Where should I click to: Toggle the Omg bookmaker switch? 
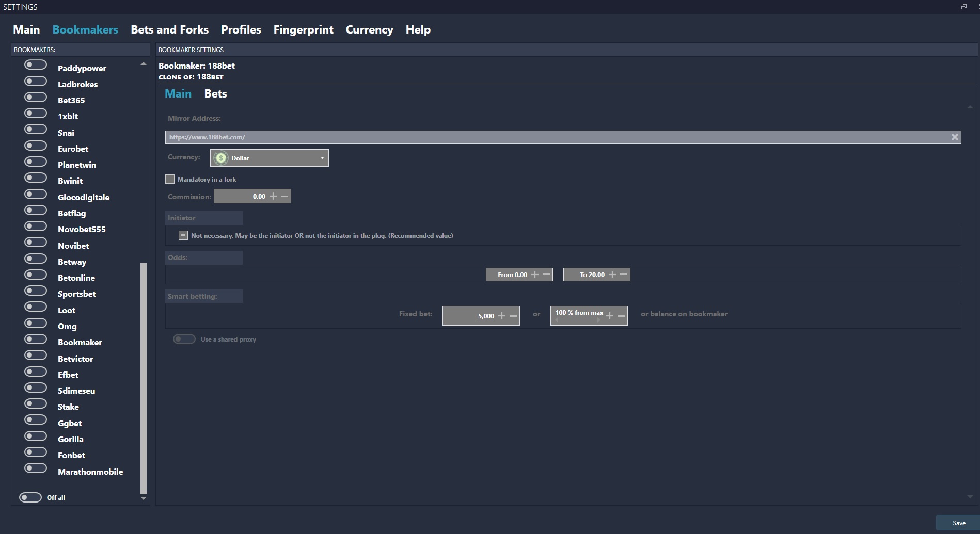tap(36, 323)
